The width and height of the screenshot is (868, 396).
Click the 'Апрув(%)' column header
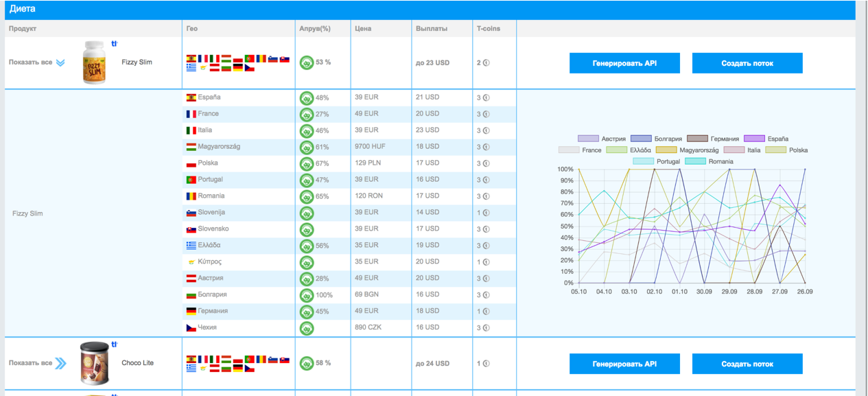(315, 29)
